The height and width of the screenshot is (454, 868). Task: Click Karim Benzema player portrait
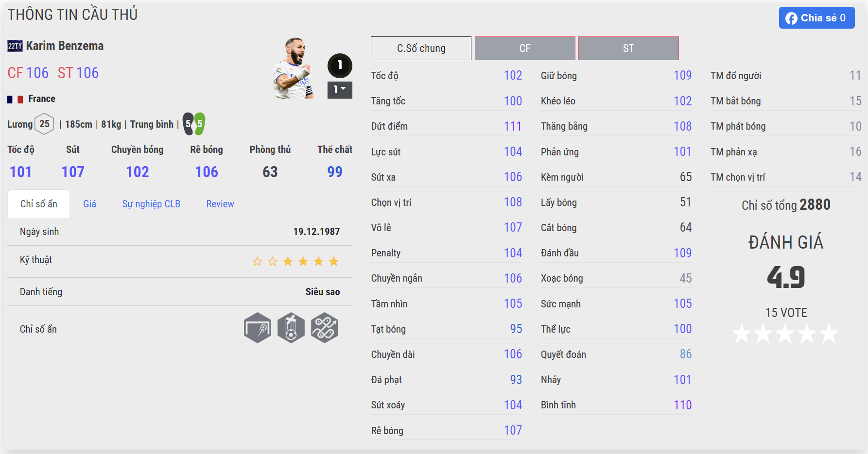coord(293,68)
